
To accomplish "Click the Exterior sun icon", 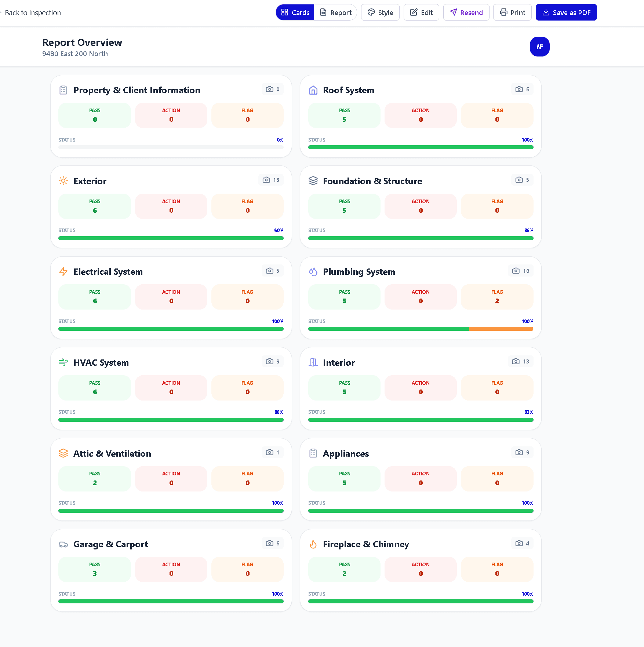I will (x=63, y=181).
